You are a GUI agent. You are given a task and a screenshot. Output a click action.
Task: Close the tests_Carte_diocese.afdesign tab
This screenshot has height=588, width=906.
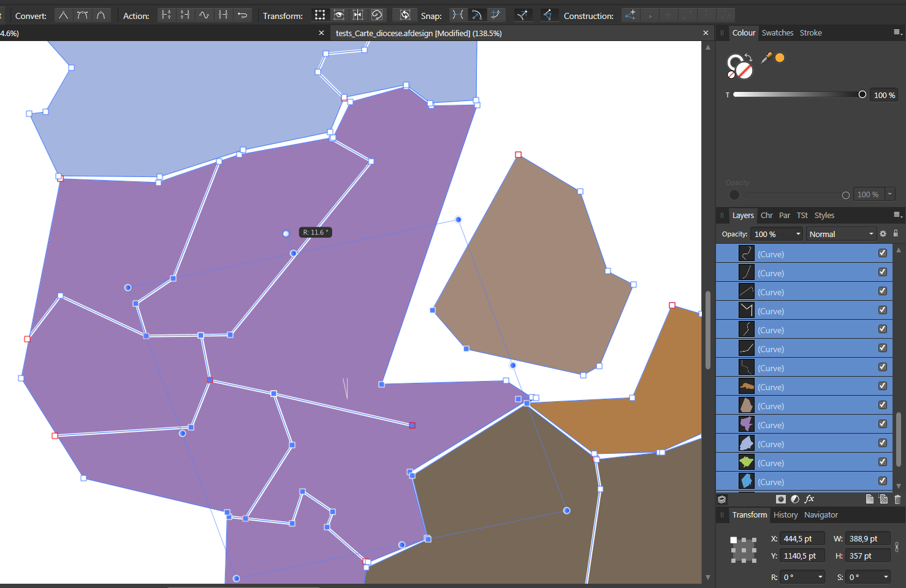[x=706, y=33]
